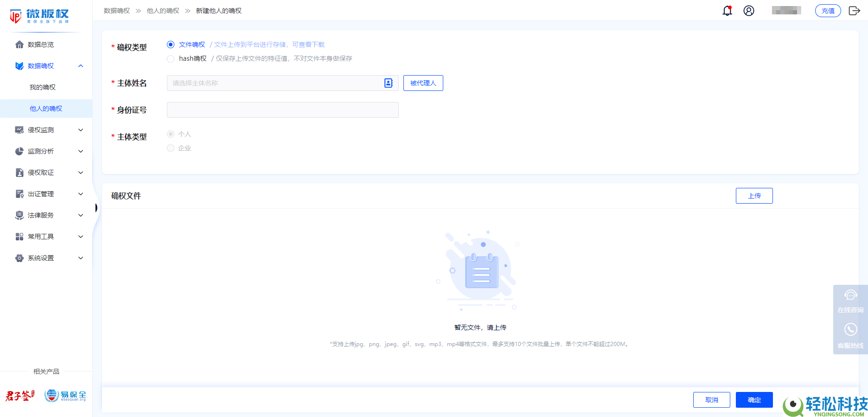Open the user account profile icon
This screenshot has height=417, width=868.
click(x=749, y=11)
